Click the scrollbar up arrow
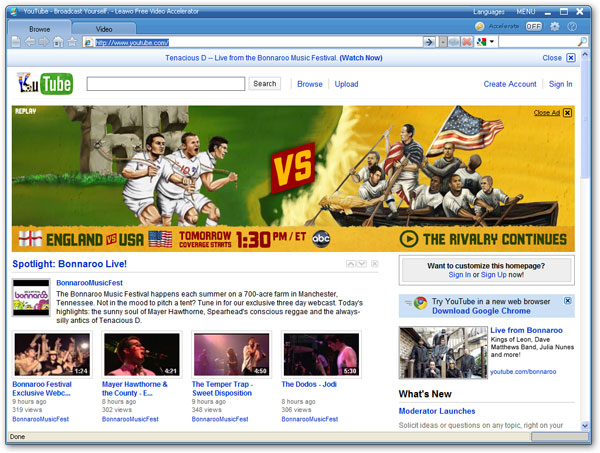The height and width of the screenshot is (453, 600). click(x=585, y=55)
